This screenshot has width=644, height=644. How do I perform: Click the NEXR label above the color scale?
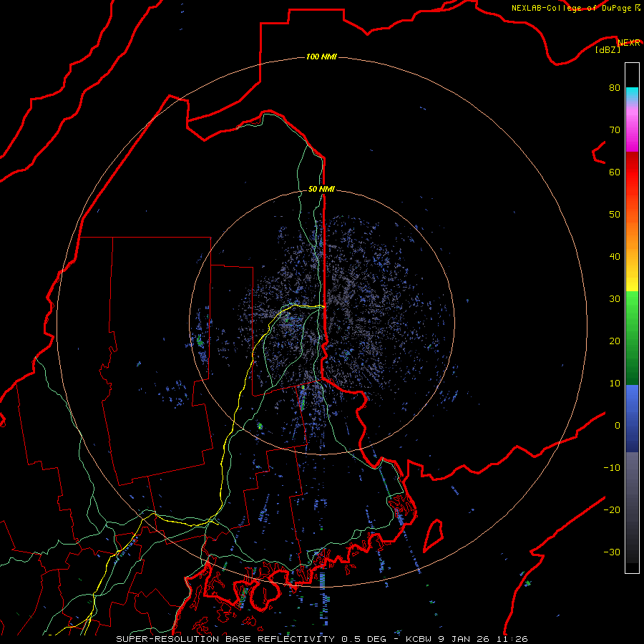[x=628, y=43]
